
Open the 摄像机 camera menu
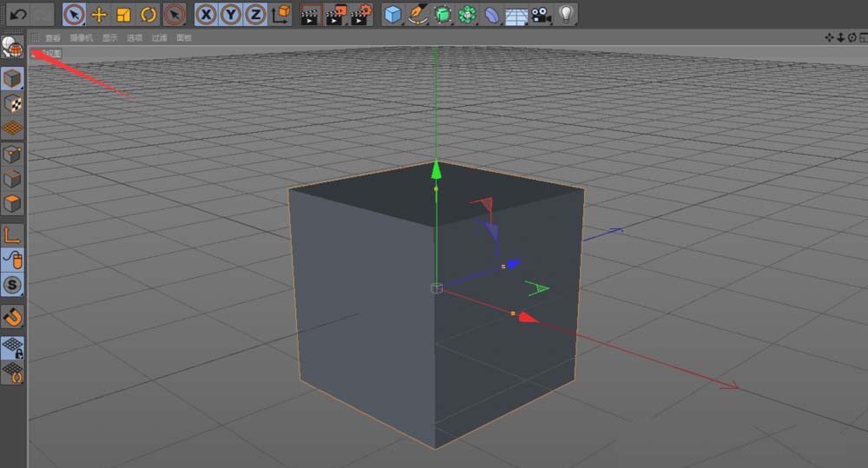tap(80, 38)
